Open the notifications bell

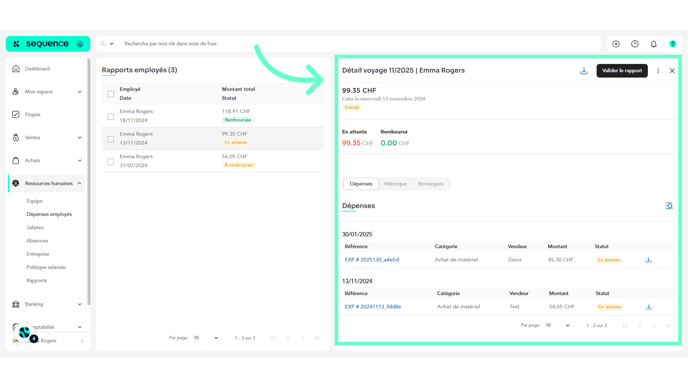coord(654,44)
